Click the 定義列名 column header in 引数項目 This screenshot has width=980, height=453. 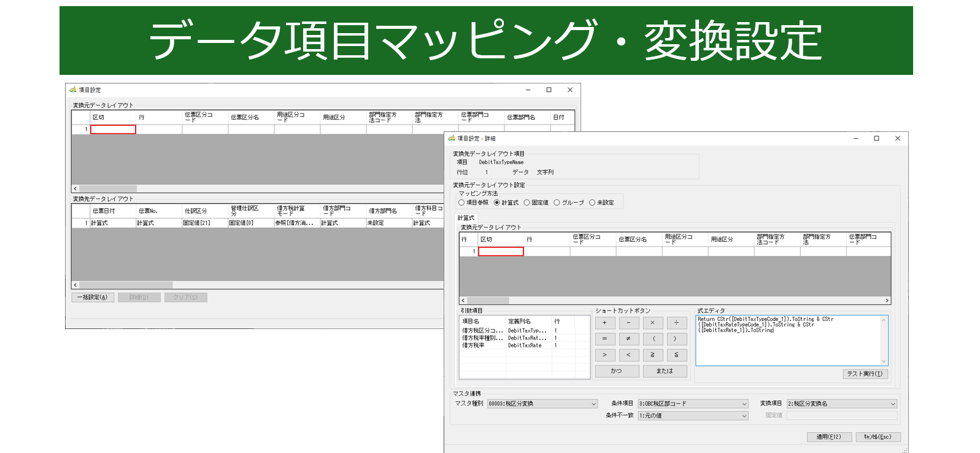529,321
